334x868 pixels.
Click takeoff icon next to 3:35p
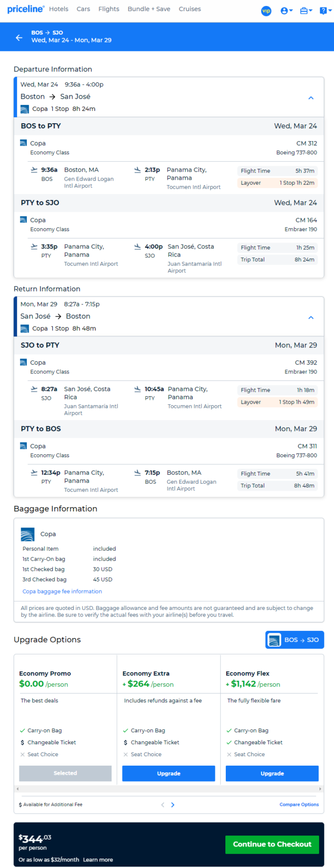click(x=34, y=247)
